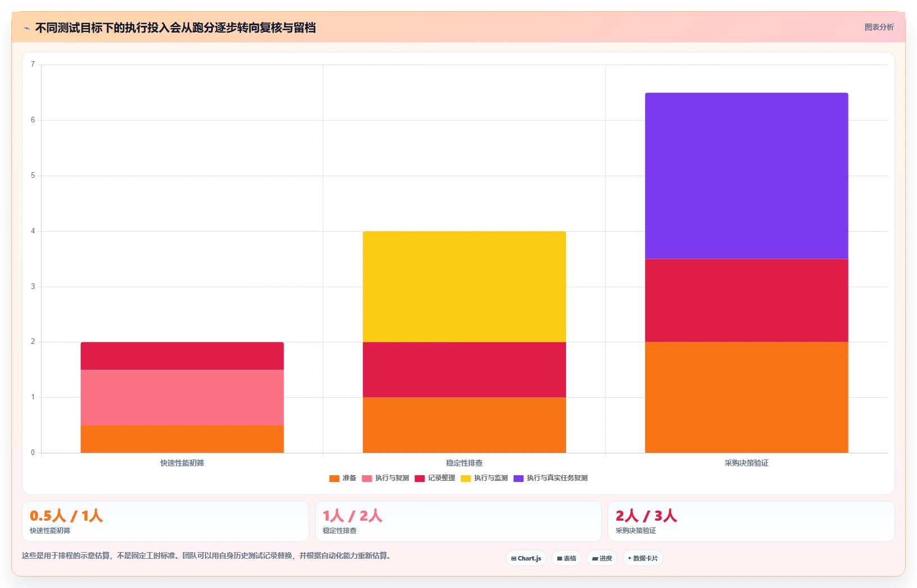
Task: Toggle the 执行与真实任务复测 legend series
Action: click(x=550, y=478)
